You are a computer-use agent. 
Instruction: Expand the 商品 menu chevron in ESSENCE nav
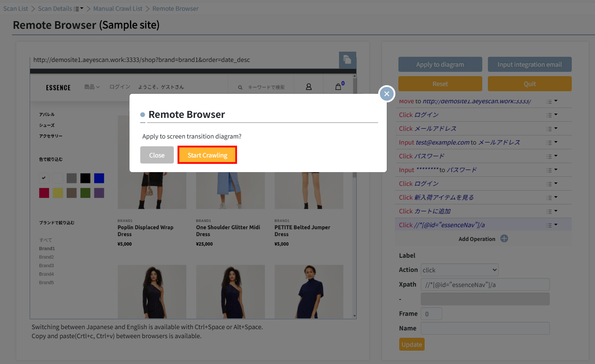(98, 87)
